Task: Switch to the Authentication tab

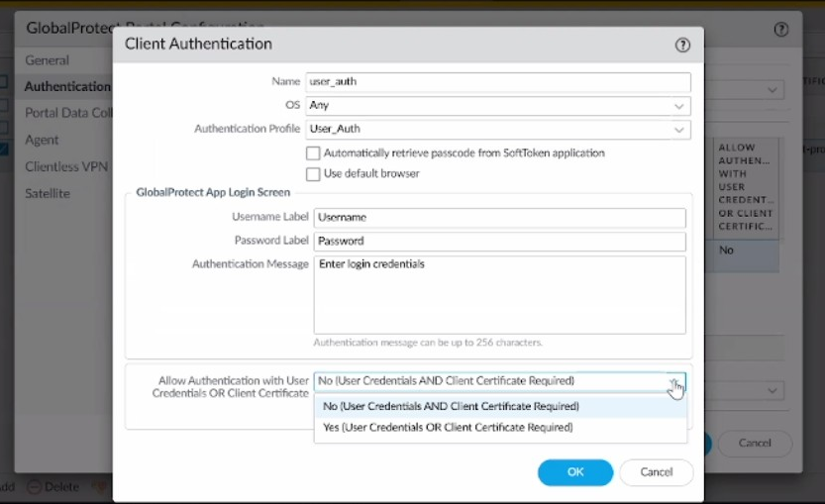Action: point(67,86)
